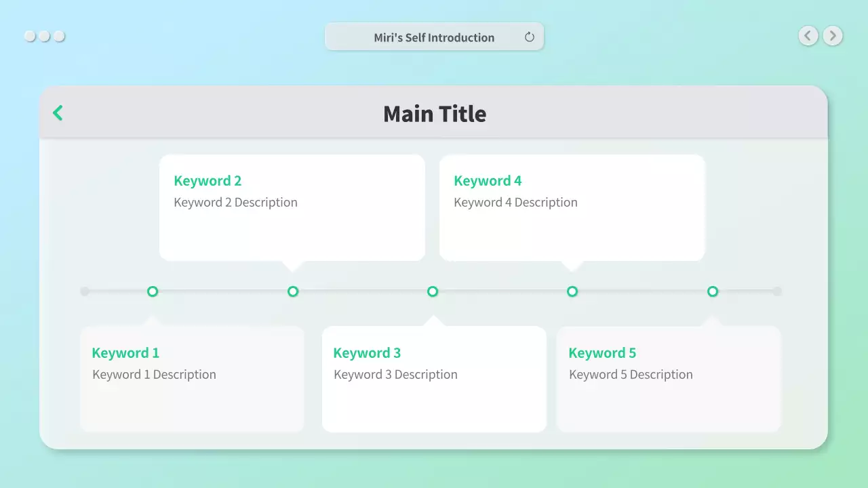Image resolution: width=868 pixels, height=488 pixels.
Task: Select the fifth green timeline marker
Action: click(x=713, y=291)
